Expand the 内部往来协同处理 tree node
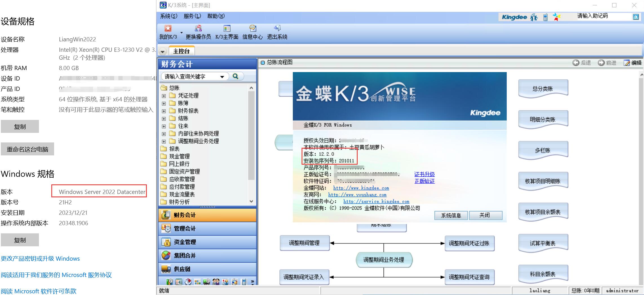This screenshot has height=295, width=644. 164,134
